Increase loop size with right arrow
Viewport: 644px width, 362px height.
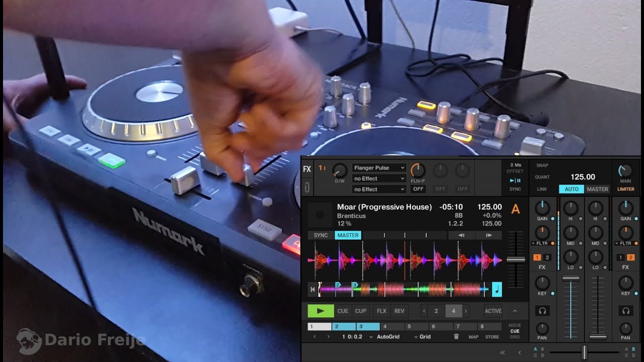click(x=466, y=311)
